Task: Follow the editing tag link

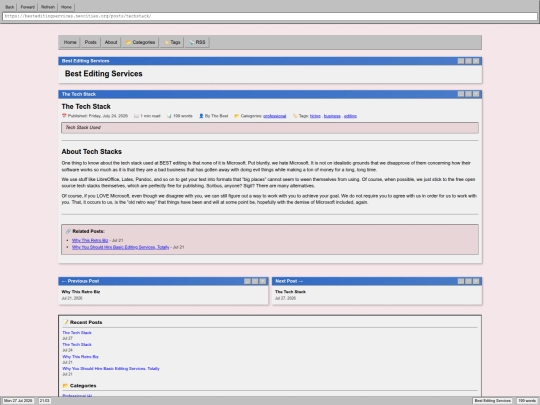Action: coord(350,116)
